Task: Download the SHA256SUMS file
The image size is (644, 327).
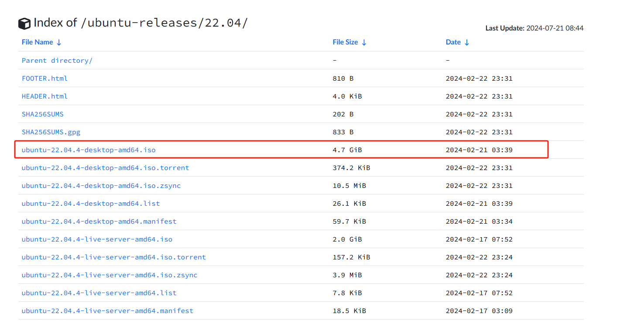Action: [43, 114]
